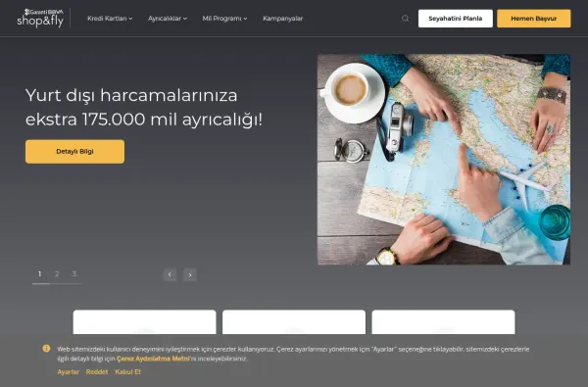Expand the Kredi Kartları menu
588x387 pixels.
110,19
